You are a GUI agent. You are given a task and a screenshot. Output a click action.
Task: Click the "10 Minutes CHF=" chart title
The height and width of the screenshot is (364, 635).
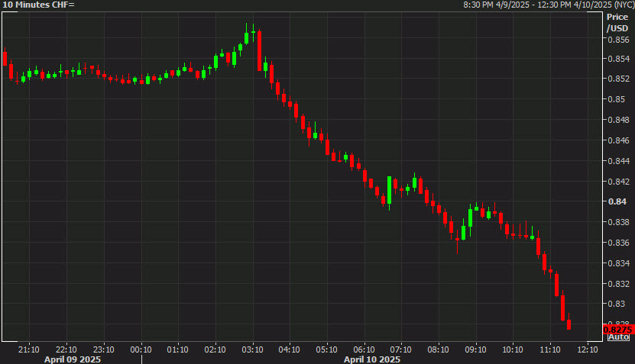pyautogui.click(x=39, y=5)
